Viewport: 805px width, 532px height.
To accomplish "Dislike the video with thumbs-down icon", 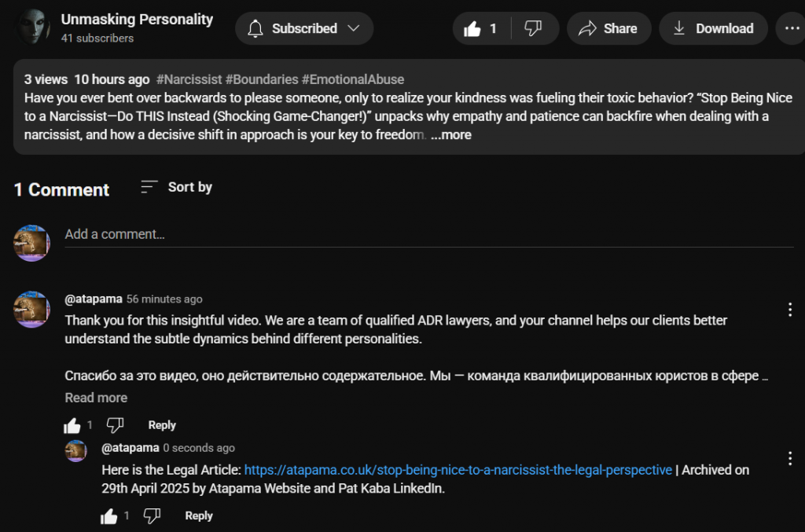I will click(533, 29).
